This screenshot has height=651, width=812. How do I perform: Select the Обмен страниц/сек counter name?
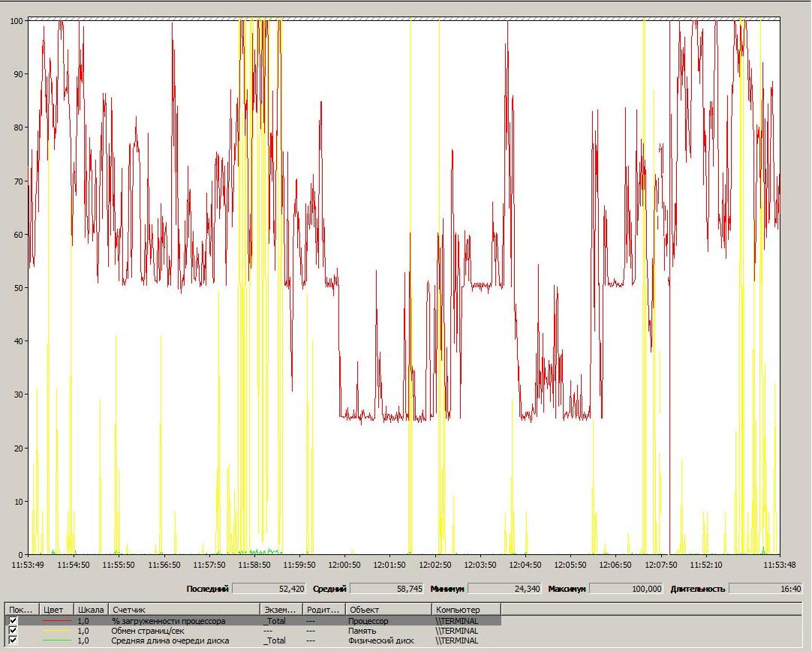[x=148, y=631]
